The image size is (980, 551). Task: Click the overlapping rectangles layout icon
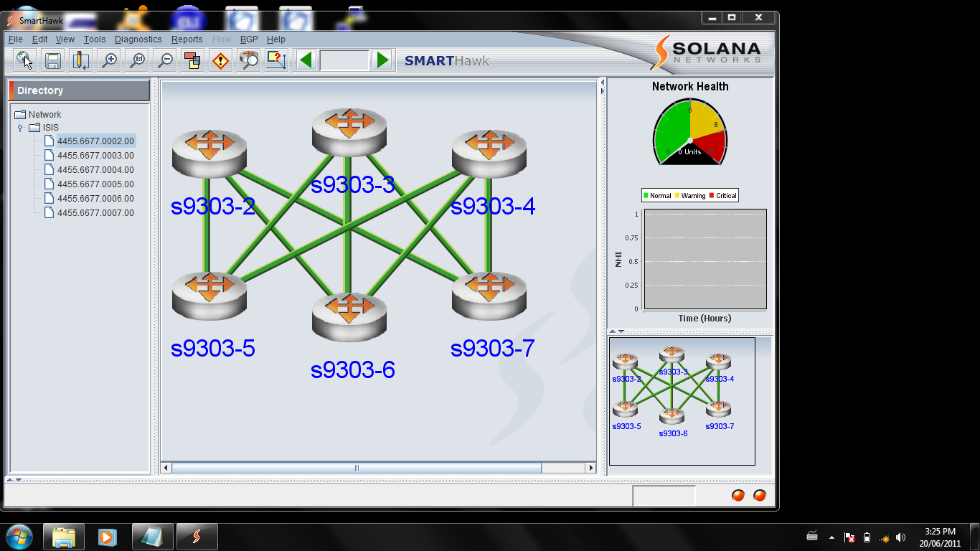[192, 60]
